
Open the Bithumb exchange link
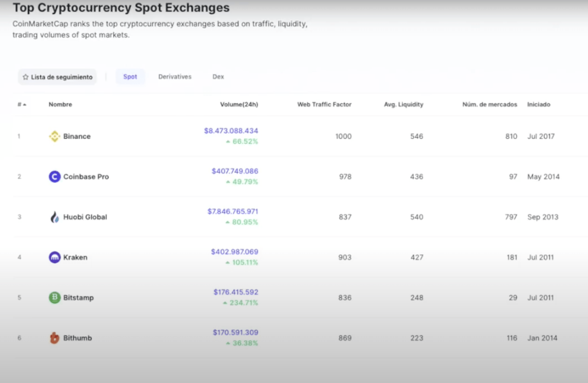[78, 338]
